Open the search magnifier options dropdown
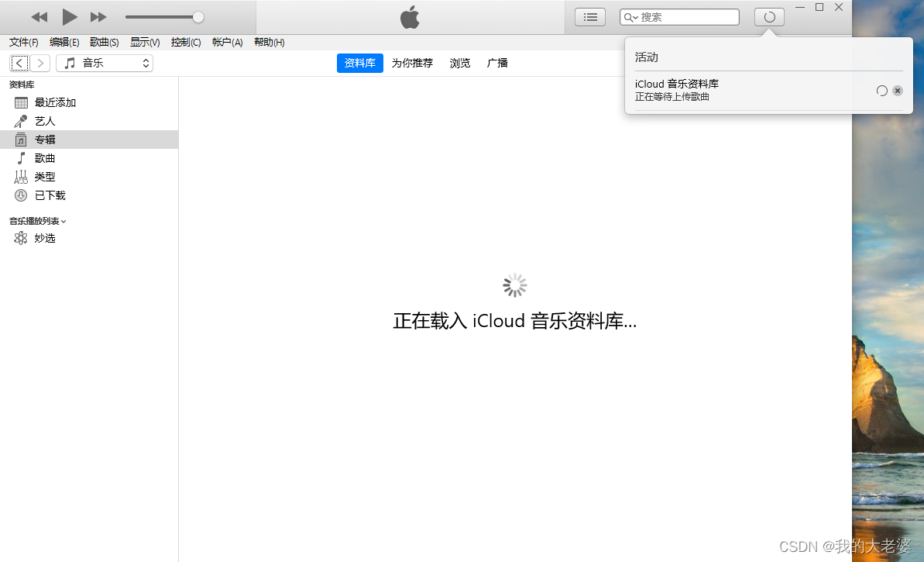Viewport: 924px width, 562px height. point(630,17)
